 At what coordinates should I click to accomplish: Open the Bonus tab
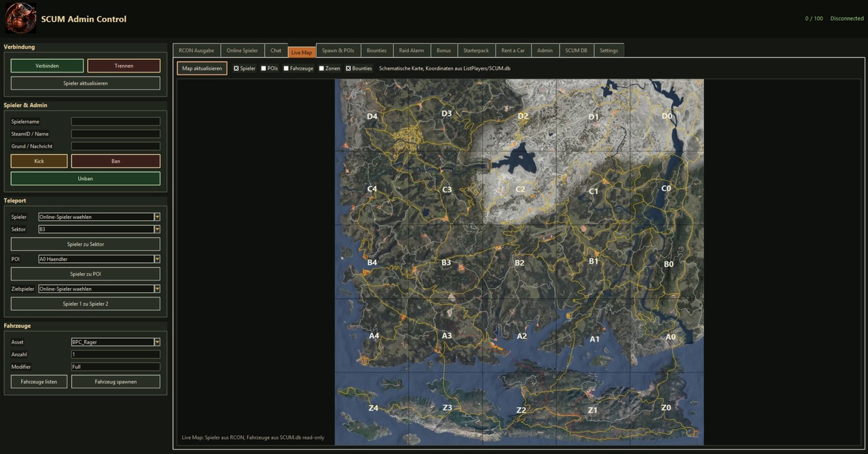pyautogui.click(x=443, y=50)
